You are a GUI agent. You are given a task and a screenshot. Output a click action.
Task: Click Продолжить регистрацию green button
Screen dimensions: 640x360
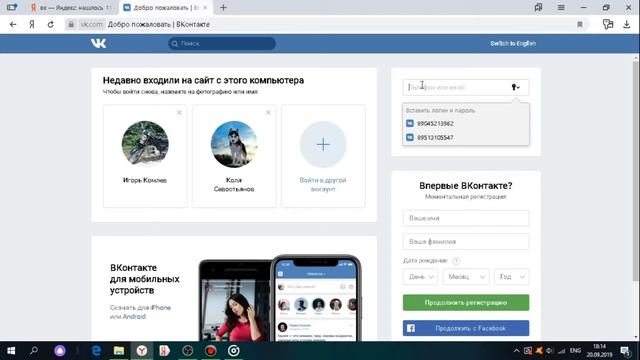(466, 302)
